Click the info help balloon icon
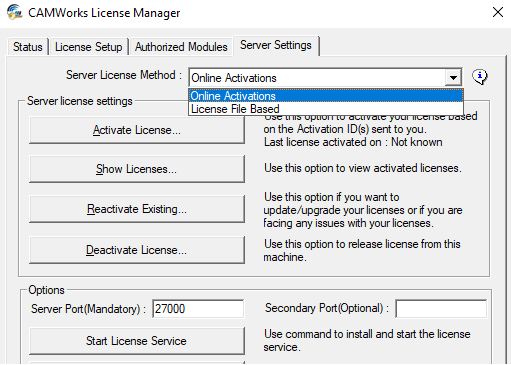511x365 pixels. 480,77
